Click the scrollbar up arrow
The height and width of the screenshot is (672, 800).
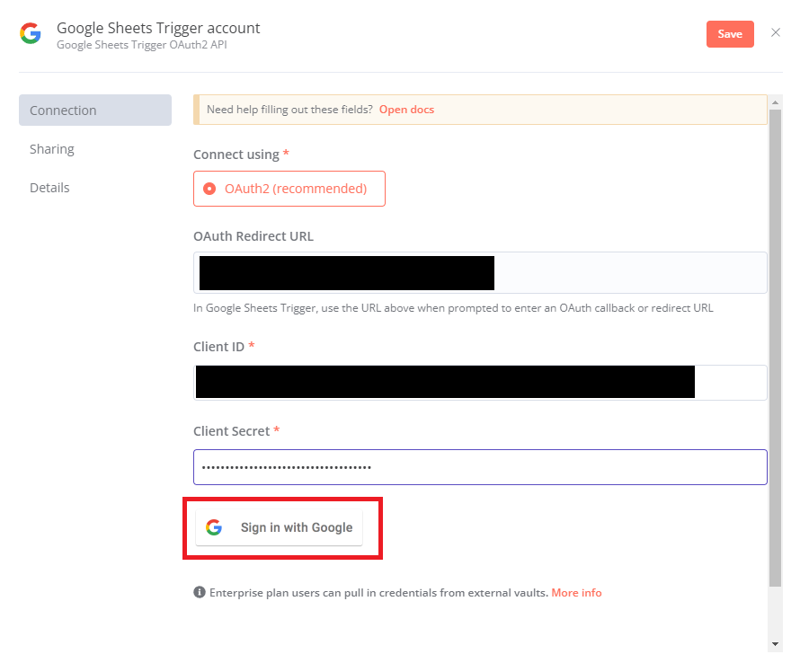(775, 102)
